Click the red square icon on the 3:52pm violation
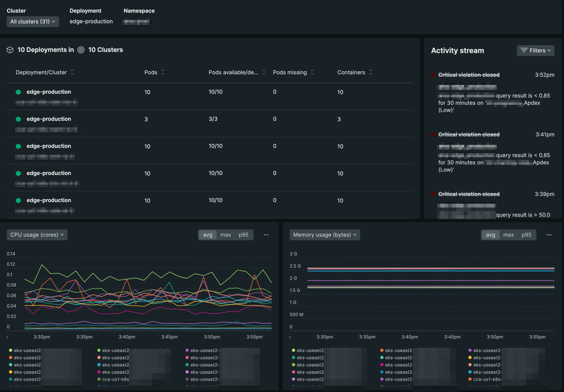Viewport: 564px width, 392px height. (433, 75)
